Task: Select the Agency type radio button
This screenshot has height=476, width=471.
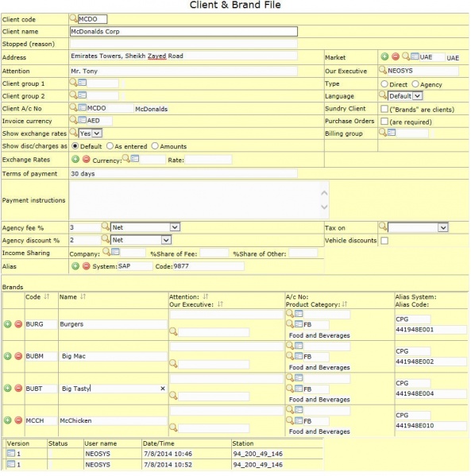Action: click(415, 83)
